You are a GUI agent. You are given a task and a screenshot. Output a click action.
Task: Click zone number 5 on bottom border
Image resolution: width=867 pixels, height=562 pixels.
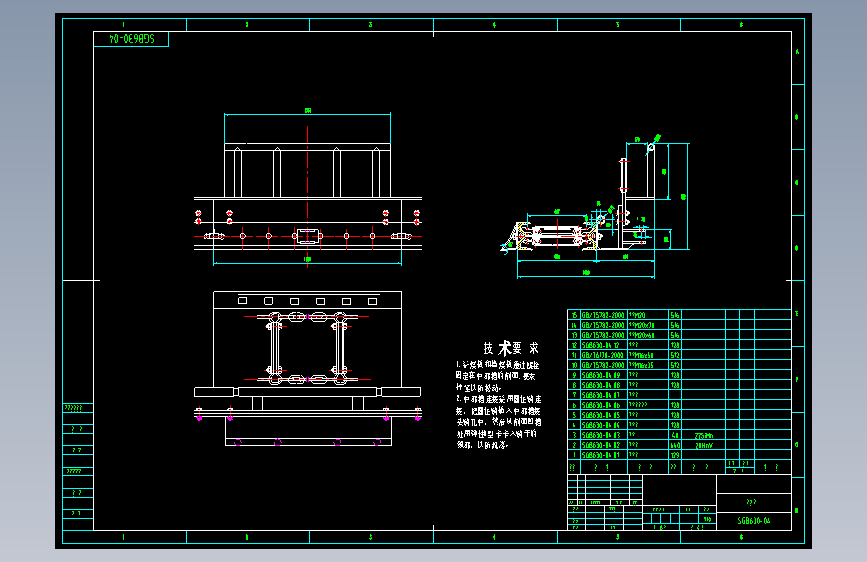click(x=618, y=537)
